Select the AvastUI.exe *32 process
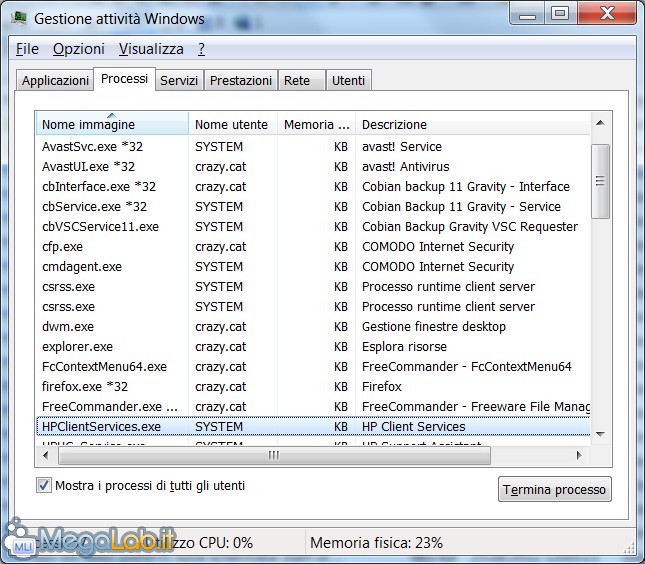 (313, 167)
